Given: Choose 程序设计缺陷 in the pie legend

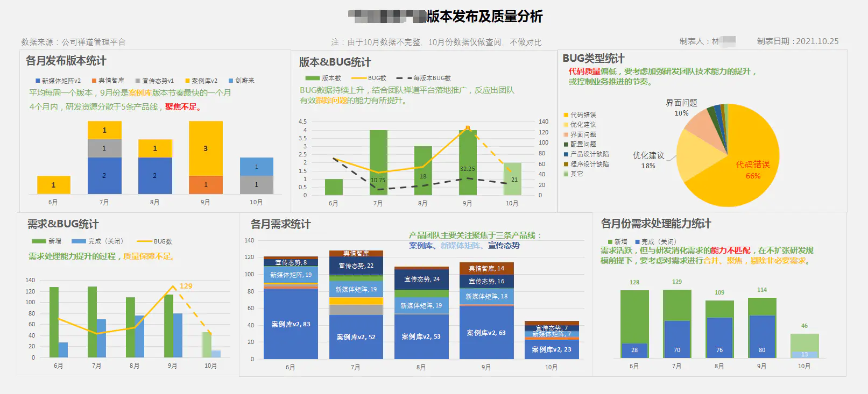Looking at the screenshot, I should pyautogui.click(x=587, y=164).
